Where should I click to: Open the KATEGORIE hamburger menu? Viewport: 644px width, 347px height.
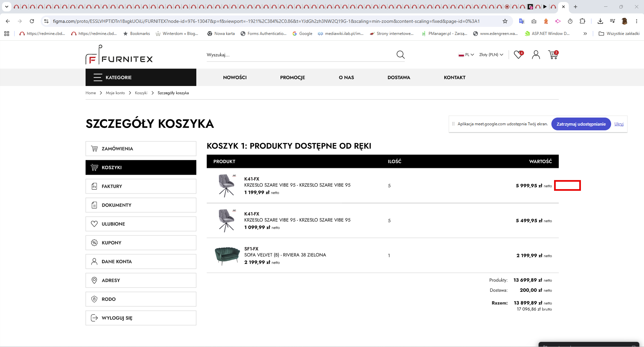click(141, 77)
